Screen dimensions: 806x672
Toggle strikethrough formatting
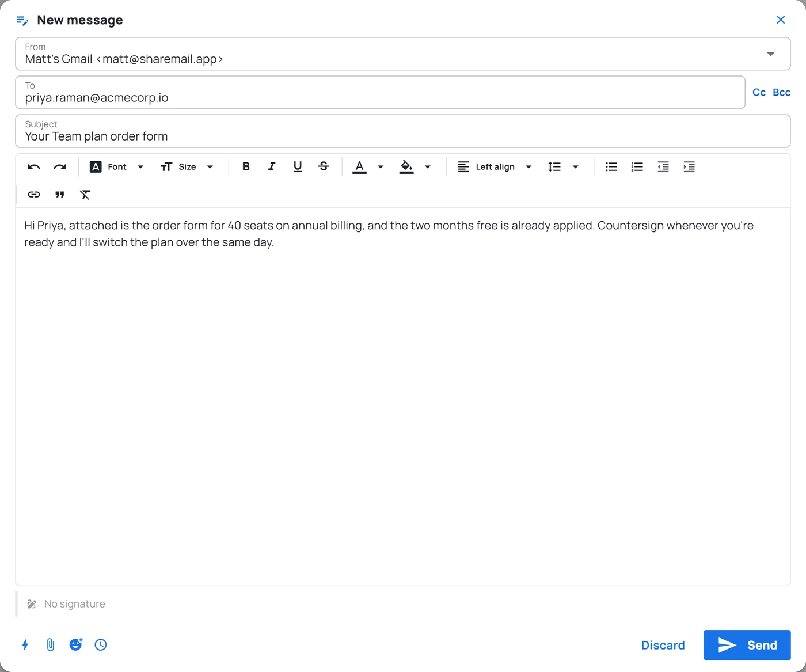[x=324, y=166]
